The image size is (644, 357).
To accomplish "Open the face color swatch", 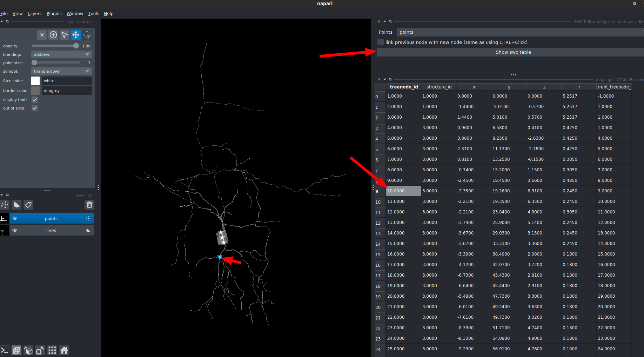I will [35, 81].
